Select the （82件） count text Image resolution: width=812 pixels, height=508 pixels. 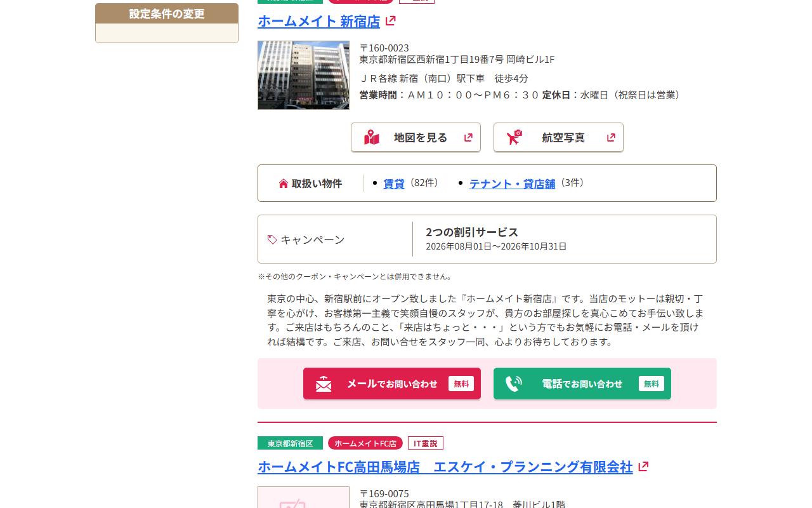pyautogui.click(x=424, y=183)
